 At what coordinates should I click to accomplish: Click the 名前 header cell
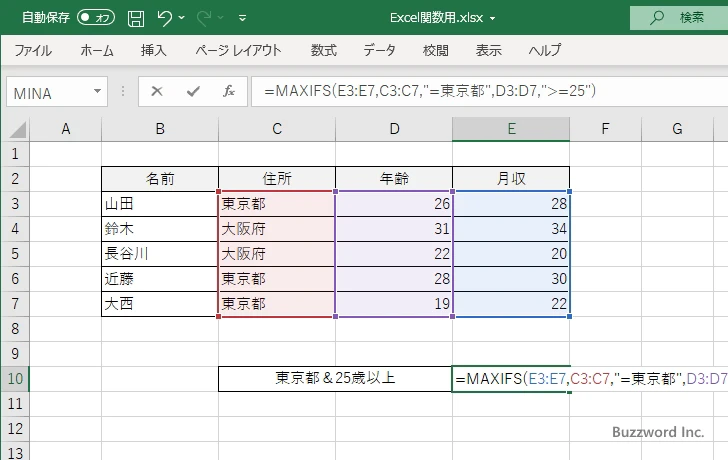point(160,179)
